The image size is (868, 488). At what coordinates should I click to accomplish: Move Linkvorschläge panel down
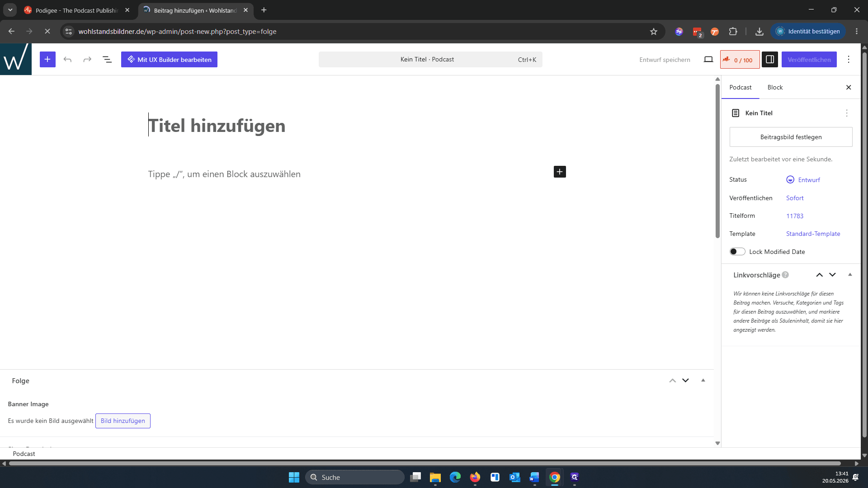pyautogui.click(x=832, y=275)
